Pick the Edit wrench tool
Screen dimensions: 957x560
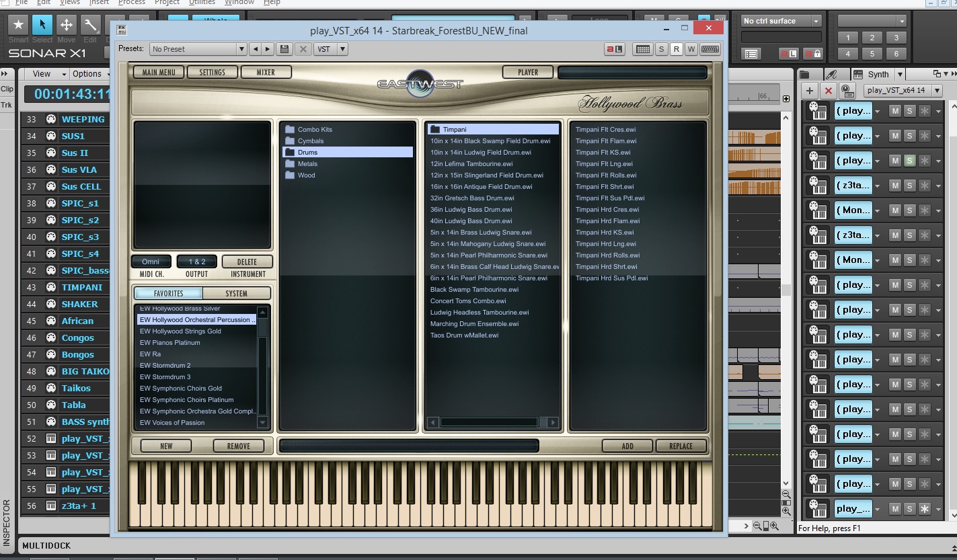[90, 25]
